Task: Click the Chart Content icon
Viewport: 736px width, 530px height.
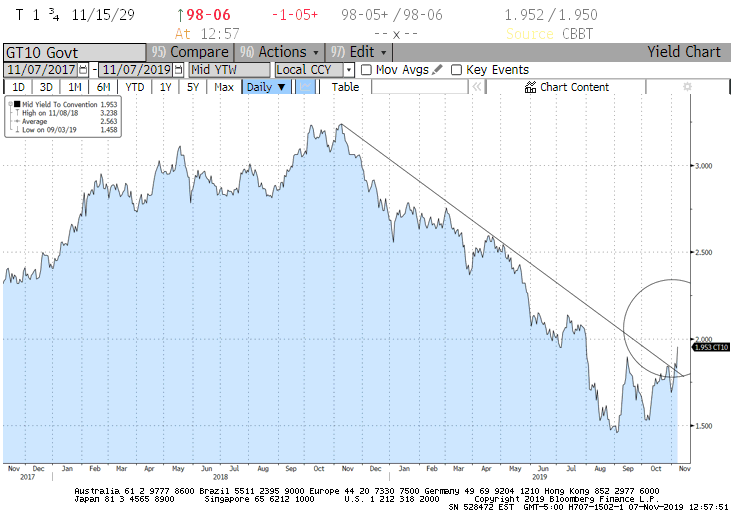Action: tap(531, 87)
